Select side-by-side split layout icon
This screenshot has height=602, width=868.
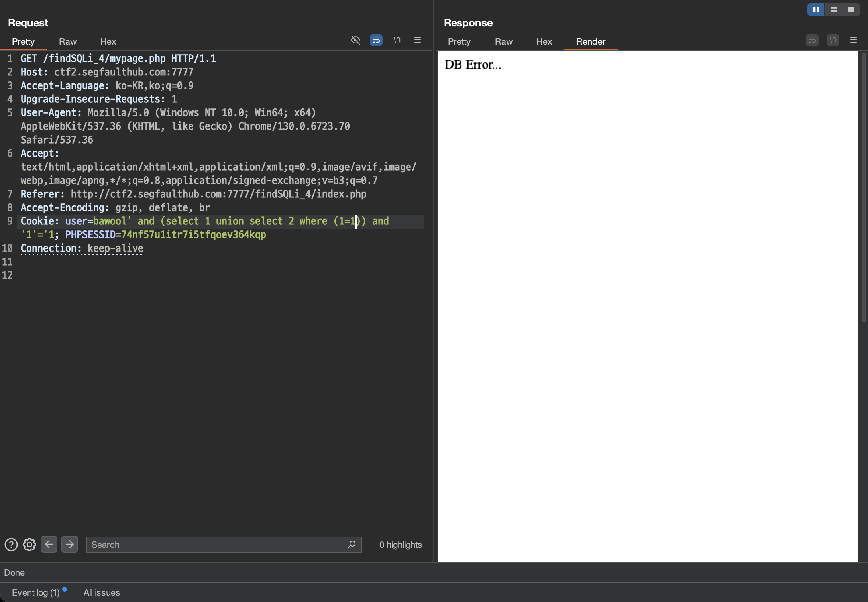[815, 10]
